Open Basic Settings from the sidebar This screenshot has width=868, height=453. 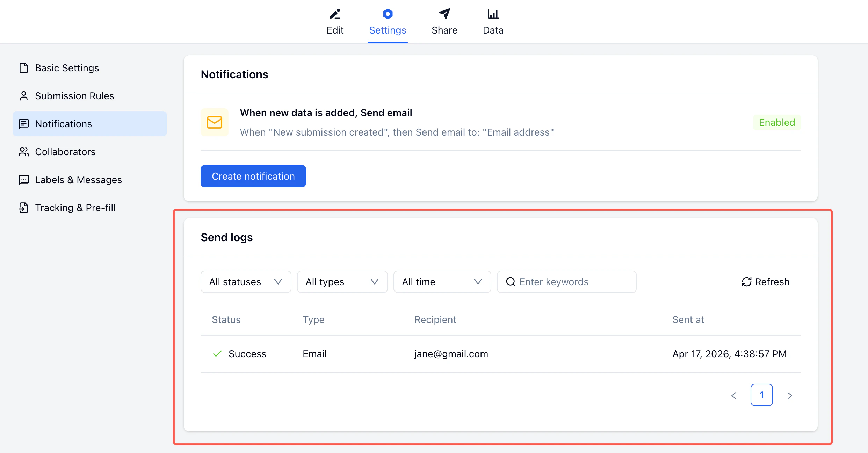coord(67,68)
